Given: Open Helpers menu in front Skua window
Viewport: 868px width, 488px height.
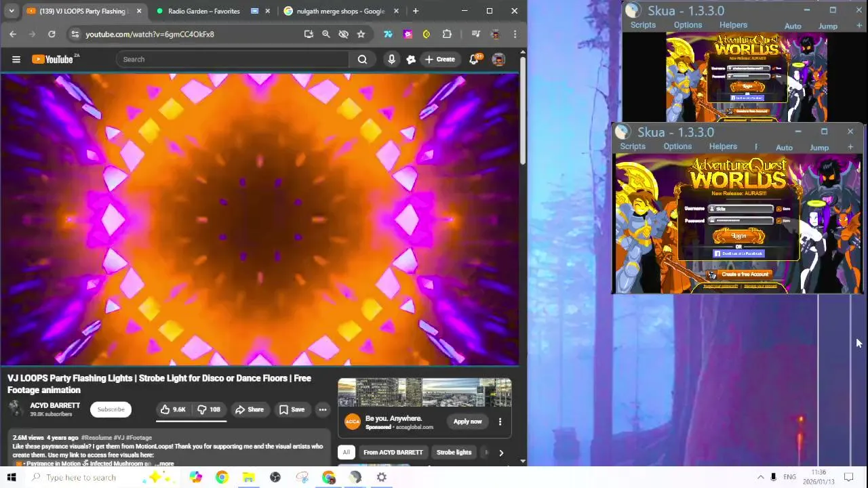Looking at the screenshot, I should 723,146.
